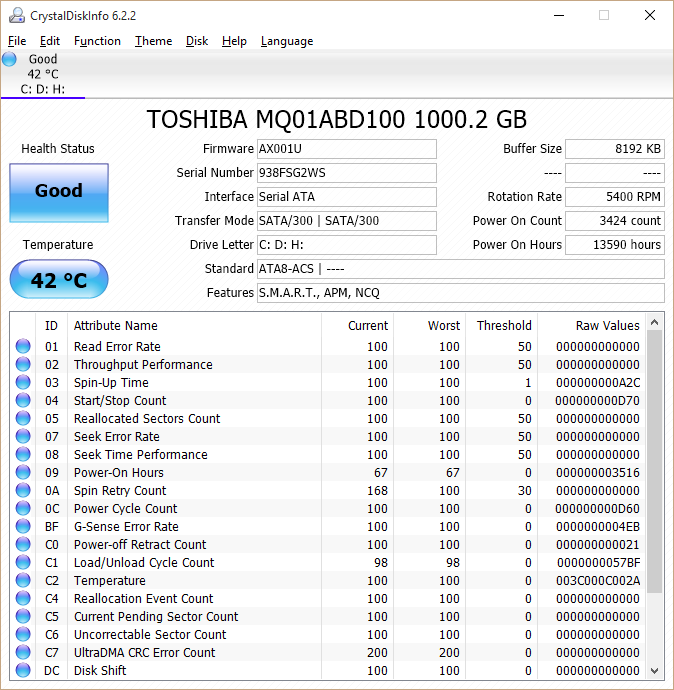Open the Disk menu

pyautogui.click(x=197, y=41)
